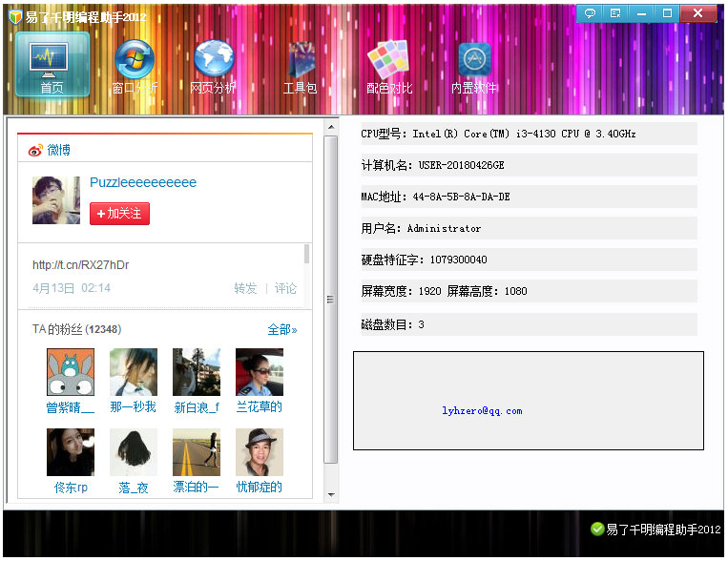The image size is (728, 561).
Task: Open fan avatar 兰花草的
Action: (260, 372)
